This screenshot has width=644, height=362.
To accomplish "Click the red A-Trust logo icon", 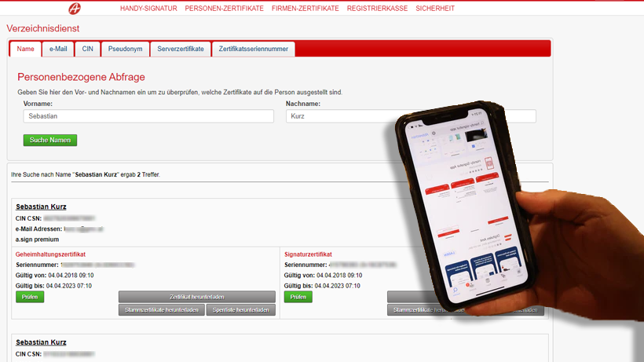I will (75, 7).
